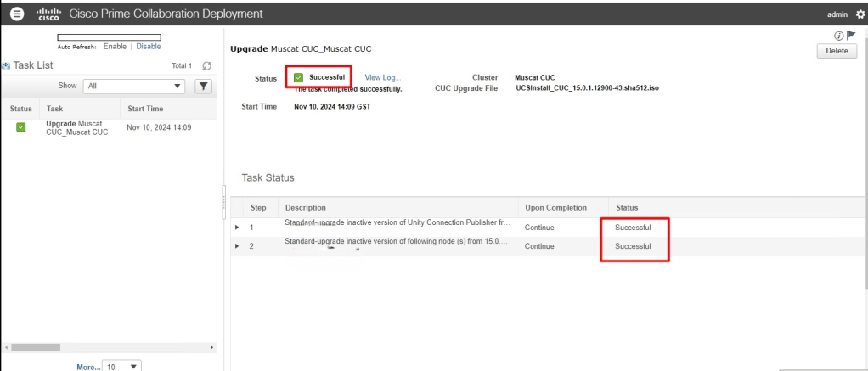Image resolution: width=868 pixels, height=371 pixels.
Task: Click the task list horizontal scrollbar
Action: [x=34, y=347]
